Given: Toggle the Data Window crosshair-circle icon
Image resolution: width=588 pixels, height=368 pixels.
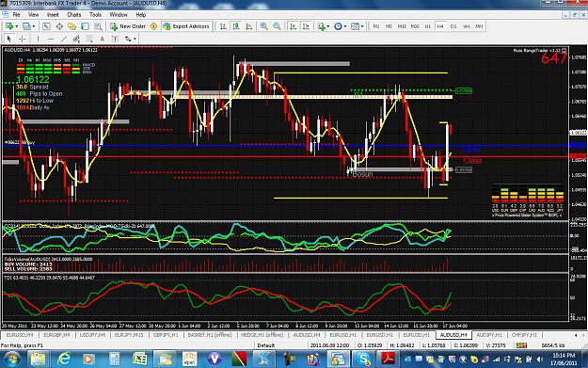Looking at the screenshot, I should [x=59, y=26].
